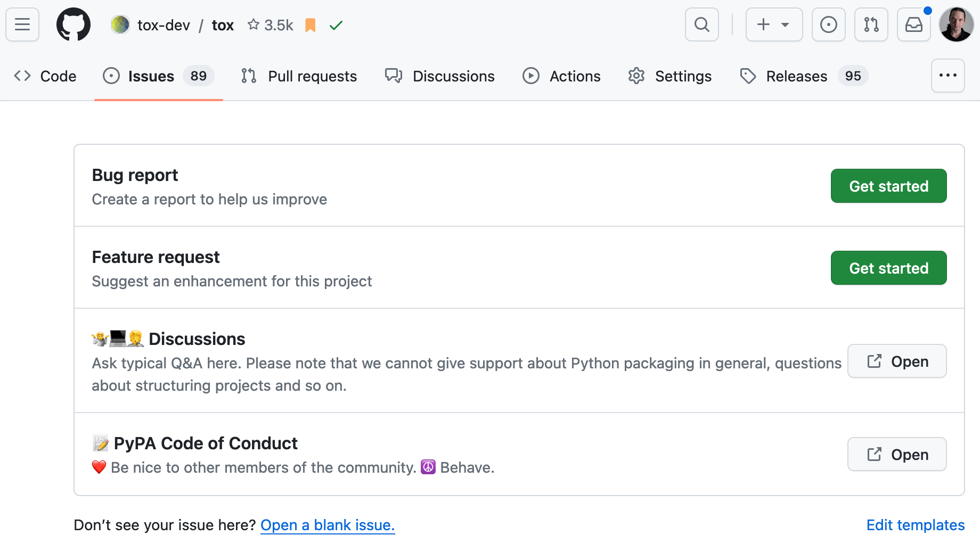The height and width of the screenshot is (560, 980).
Task: Click the Edit templates link
Action: [x=915, y=525]
